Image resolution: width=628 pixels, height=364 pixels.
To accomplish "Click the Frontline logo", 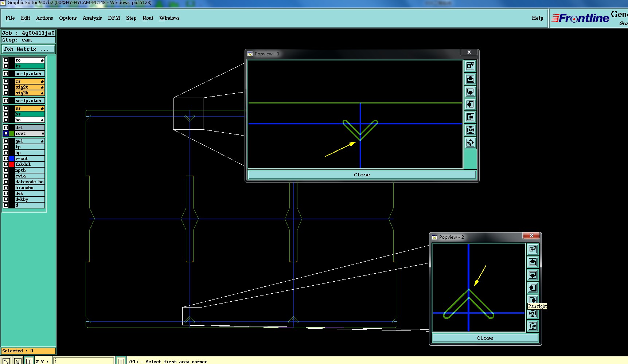I will (580, 18).
